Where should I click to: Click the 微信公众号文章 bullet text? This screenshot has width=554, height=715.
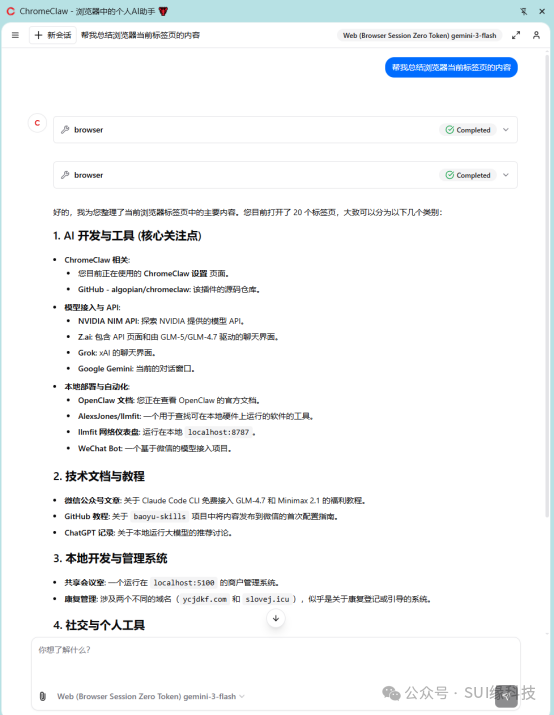click(x=215, y=500)
